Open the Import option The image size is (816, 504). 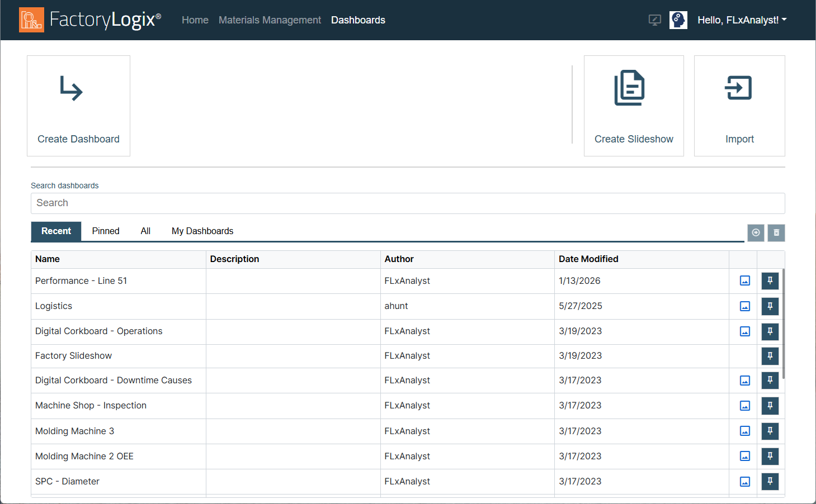pos(739,106)
